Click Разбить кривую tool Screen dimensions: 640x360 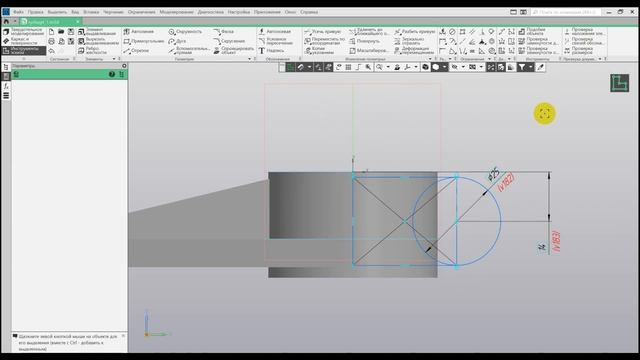coord(415,31)
